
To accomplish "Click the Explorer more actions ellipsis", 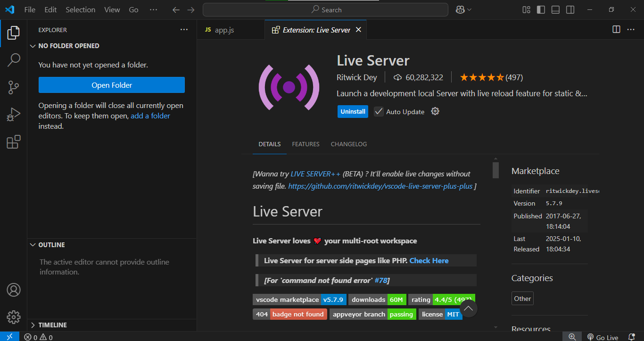I will [x=184, y=30].
